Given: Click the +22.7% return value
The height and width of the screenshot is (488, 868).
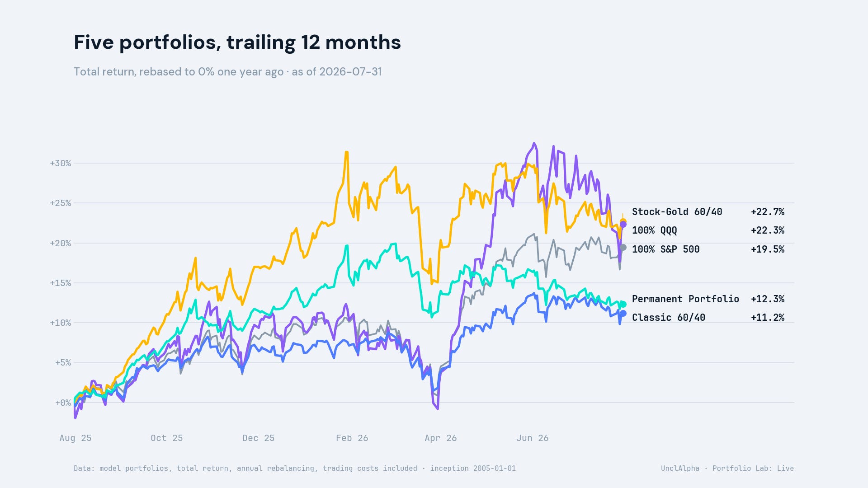Looking at the screenshot, I should pyautogui.click(x=768, y=212).
